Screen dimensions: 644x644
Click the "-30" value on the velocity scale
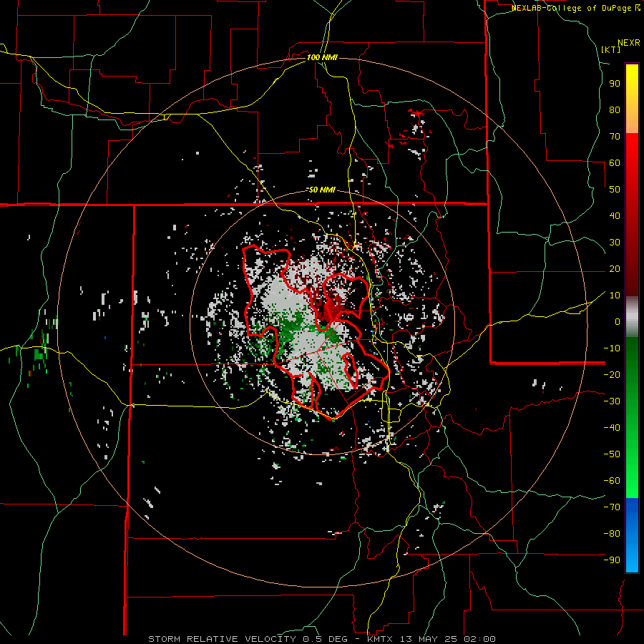coord(612,401)
